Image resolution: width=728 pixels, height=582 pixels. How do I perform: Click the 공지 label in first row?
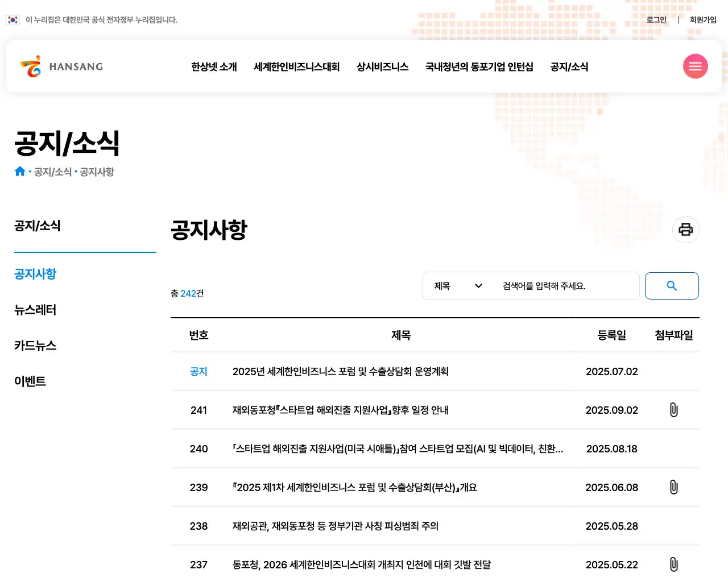[198, 371]
